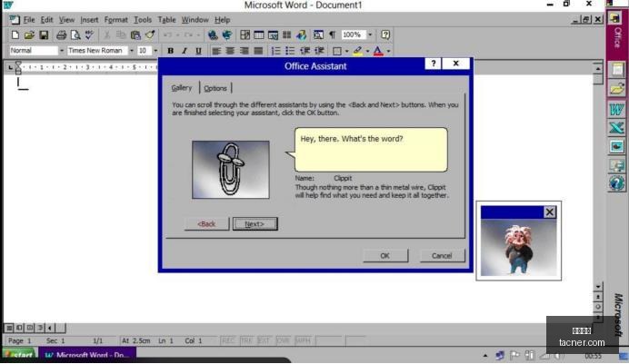
Task: Click the Next> button for another assistant
Action: click(x=255, y=224)
